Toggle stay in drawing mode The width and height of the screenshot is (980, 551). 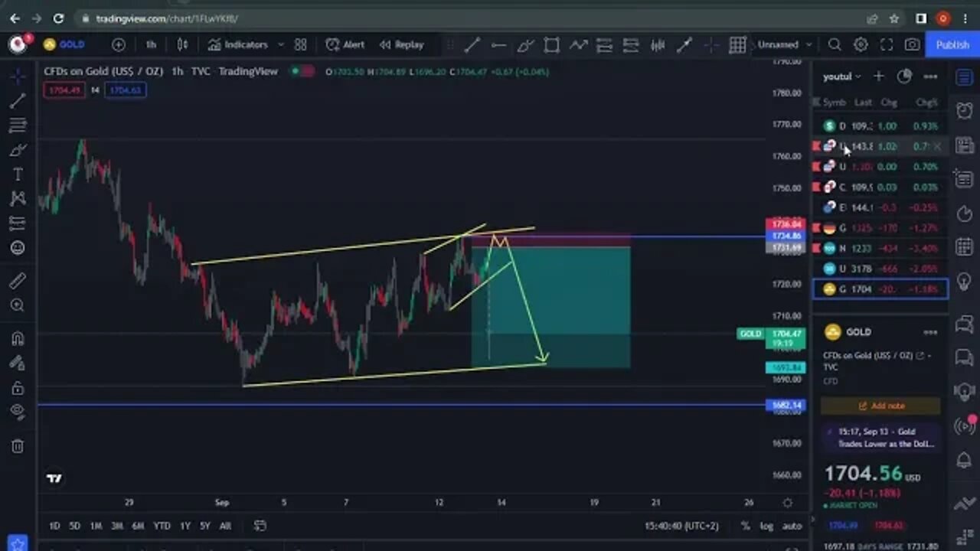pos(18,363)
